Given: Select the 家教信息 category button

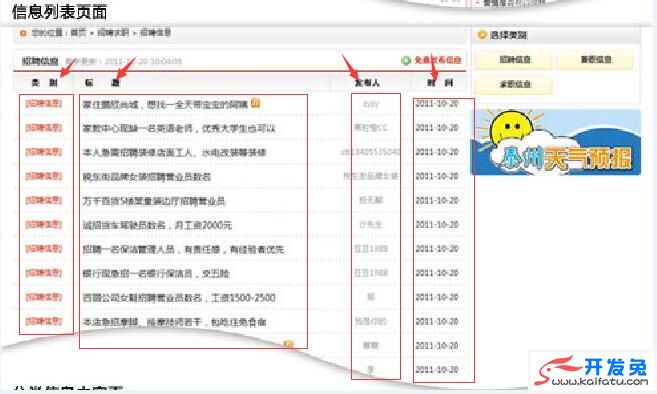Looking at the screenshot, I should click(x=513, y=85).
